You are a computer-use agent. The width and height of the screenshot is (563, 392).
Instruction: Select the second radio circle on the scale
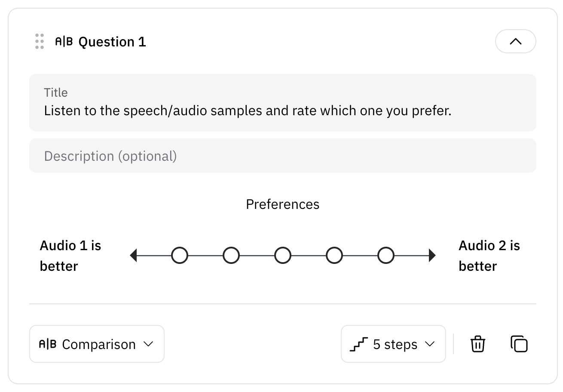231,255
